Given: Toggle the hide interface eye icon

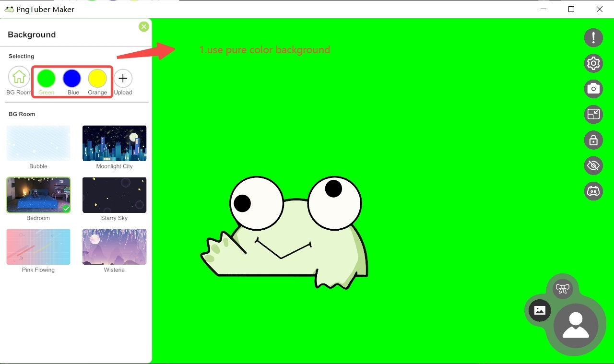Looking at the screenshot, I should pyautogui.click(x=593, y=165).
